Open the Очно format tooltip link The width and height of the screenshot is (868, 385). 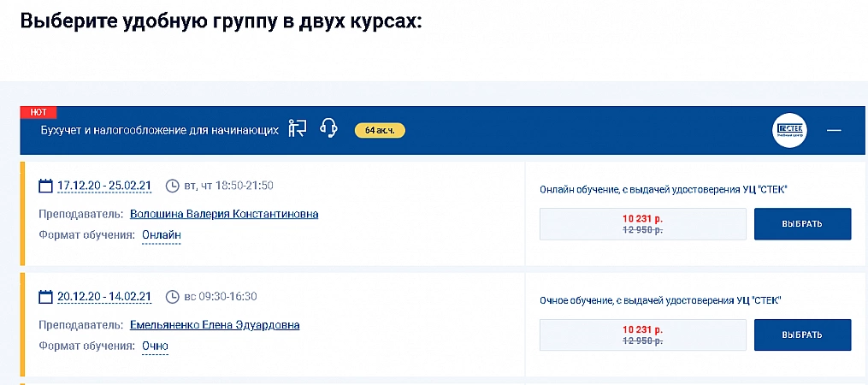coord(155,346)
